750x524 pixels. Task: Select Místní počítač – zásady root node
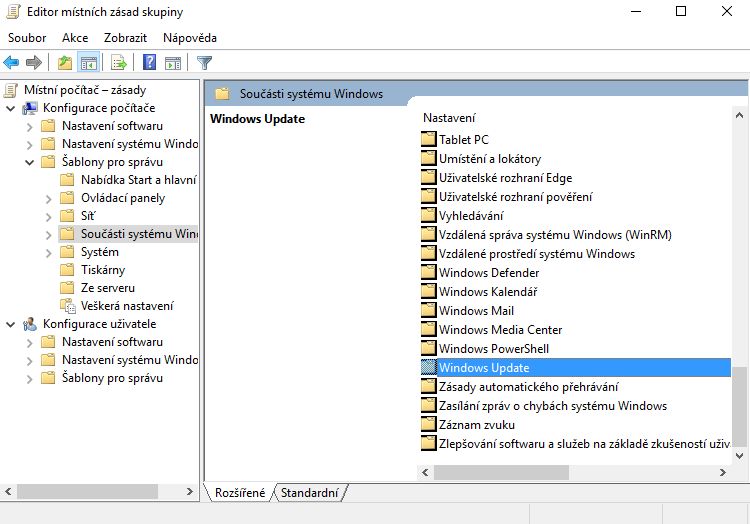(x=85, y=90)
